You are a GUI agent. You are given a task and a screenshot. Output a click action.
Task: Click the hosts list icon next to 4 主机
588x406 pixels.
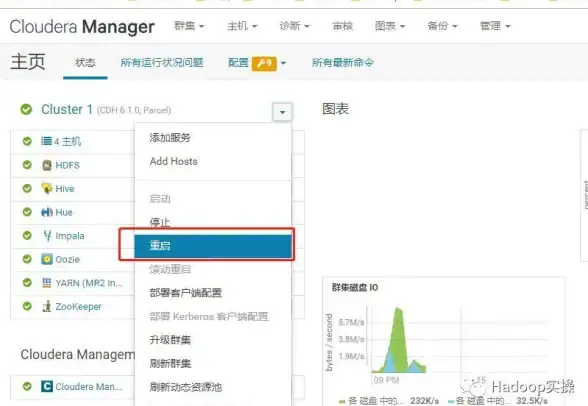click(x=46, y=141)
